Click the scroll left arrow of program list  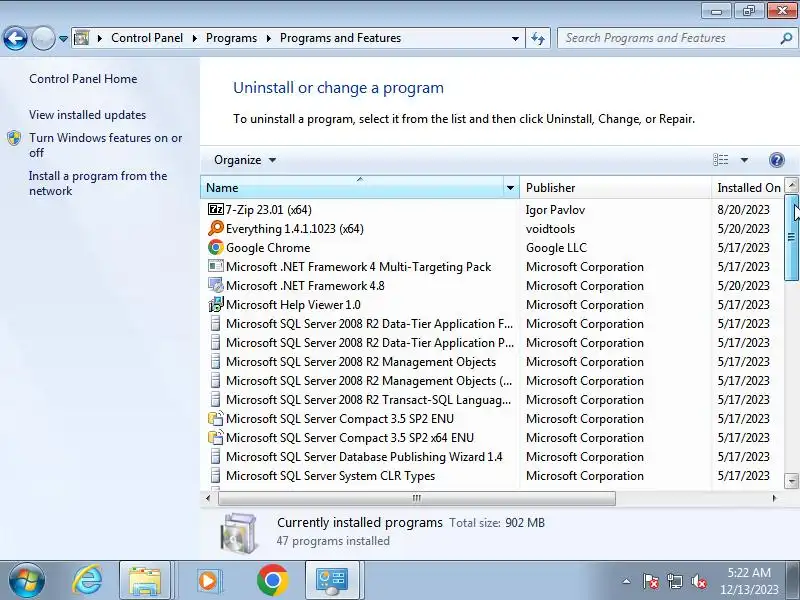point(208,498)
